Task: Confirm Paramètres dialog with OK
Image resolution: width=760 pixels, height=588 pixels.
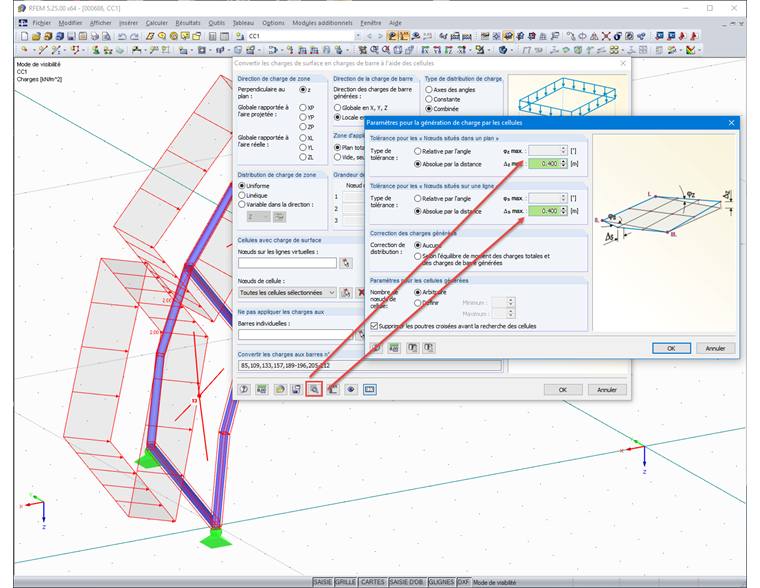Action: pyautogui.click(x=671, y=348)
